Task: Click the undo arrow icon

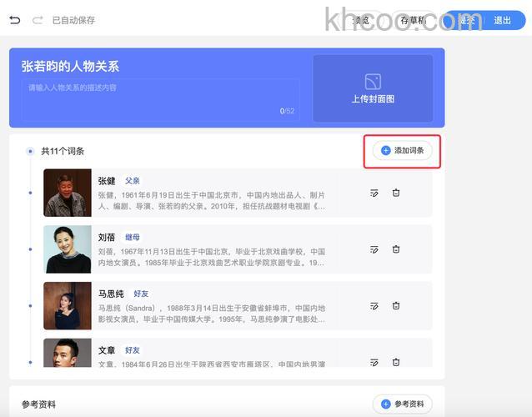Action: coord(14,20)
